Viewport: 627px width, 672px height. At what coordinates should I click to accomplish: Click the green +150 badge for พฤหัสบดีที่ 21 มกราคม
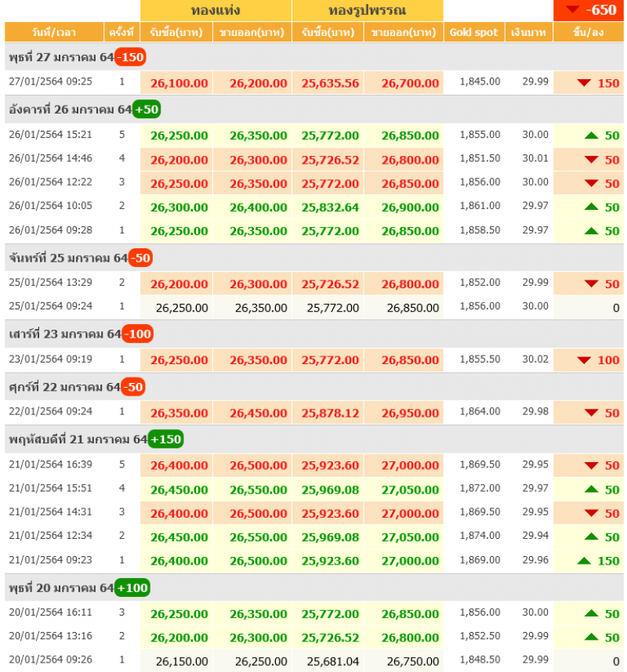[165, 439]
